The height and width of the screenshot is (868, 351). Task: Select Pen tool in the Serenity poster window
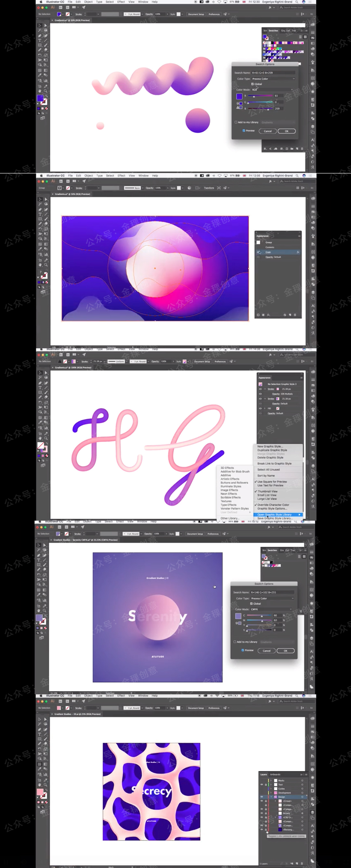click(38, 555)
